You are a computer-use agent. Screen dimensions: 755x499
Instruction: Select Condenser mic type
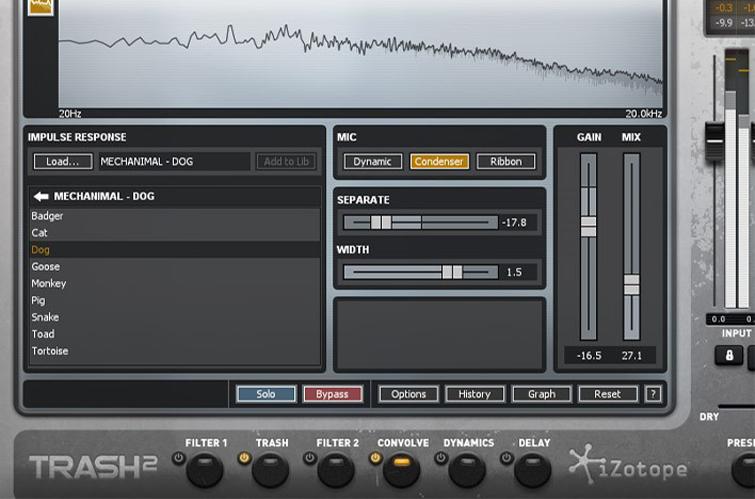(439, 161)
